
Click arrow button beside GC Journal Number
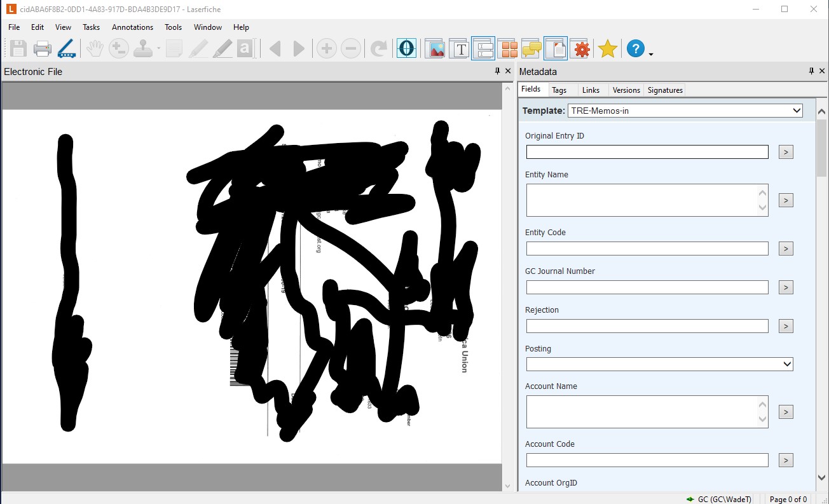(786, 287)
